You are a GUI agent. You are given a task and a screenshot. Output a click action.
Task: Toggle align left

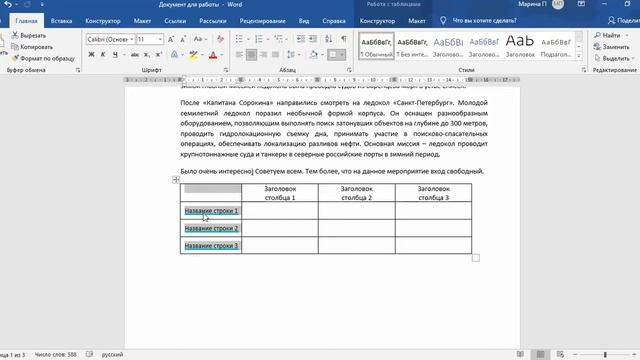240,55
